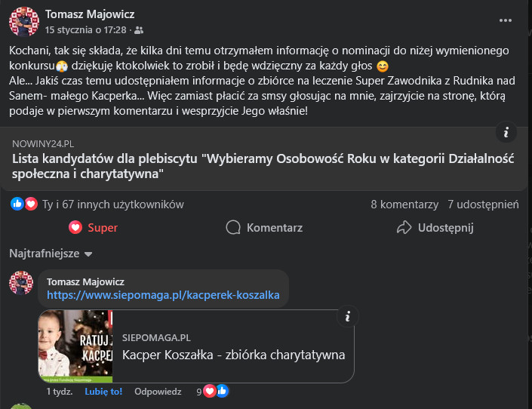Click the commenter's small profile avatar
Image resolution: width=532 pixels, height=409 pixels.
pyautogui.click(x=20, y=283)
